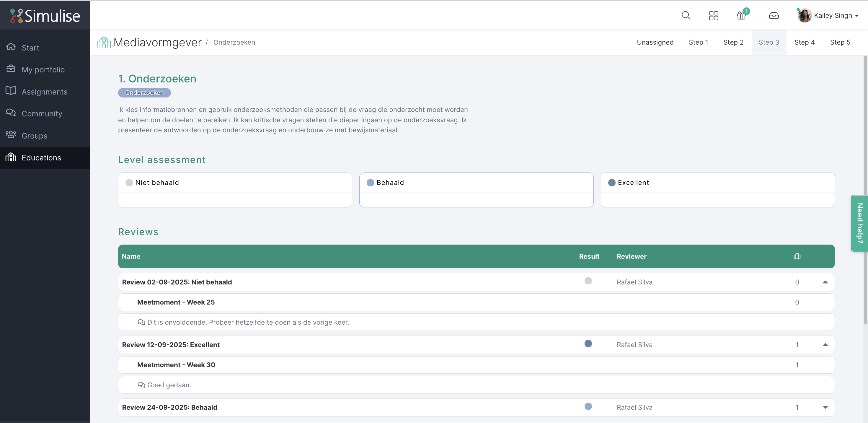Switch to the Unassigned tab
Image resolution: width=868 pixels, height=423 pixels.
(655, 43)
